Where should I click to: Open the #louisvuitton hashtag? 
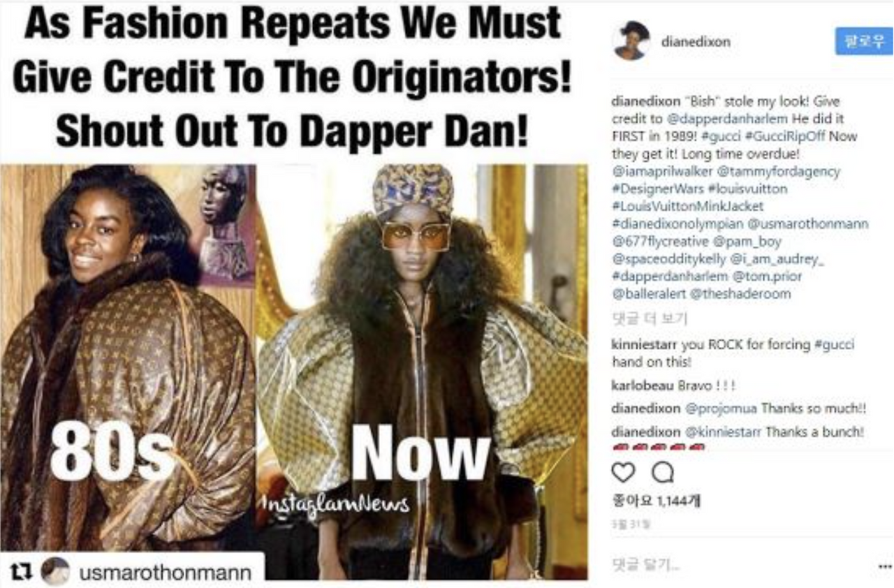pyautogui.click(x=747, y=189)
